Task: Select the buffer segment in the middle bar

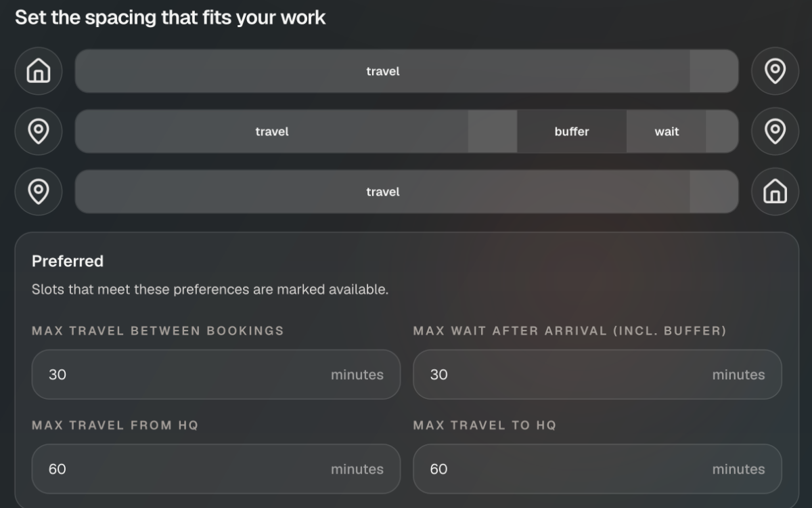Action: pyautogui.click(x=572, y=131)
